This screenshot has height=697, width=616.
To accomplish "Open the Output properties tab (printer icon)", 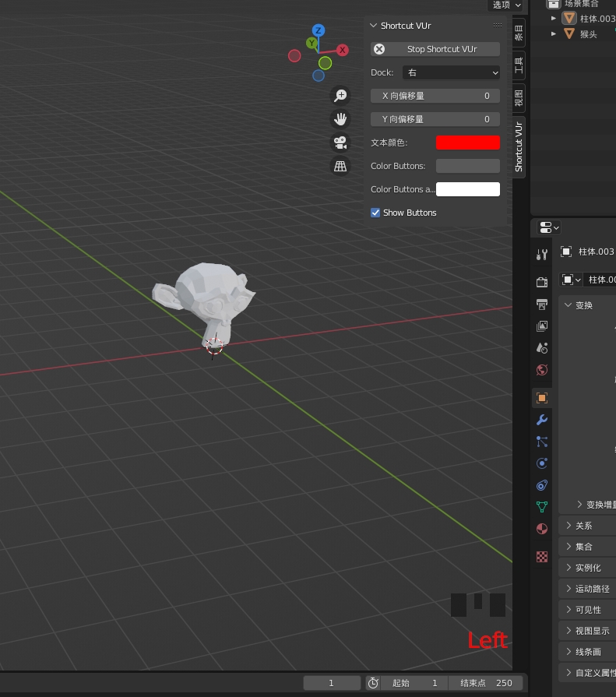I will click(x=542, y=304).
